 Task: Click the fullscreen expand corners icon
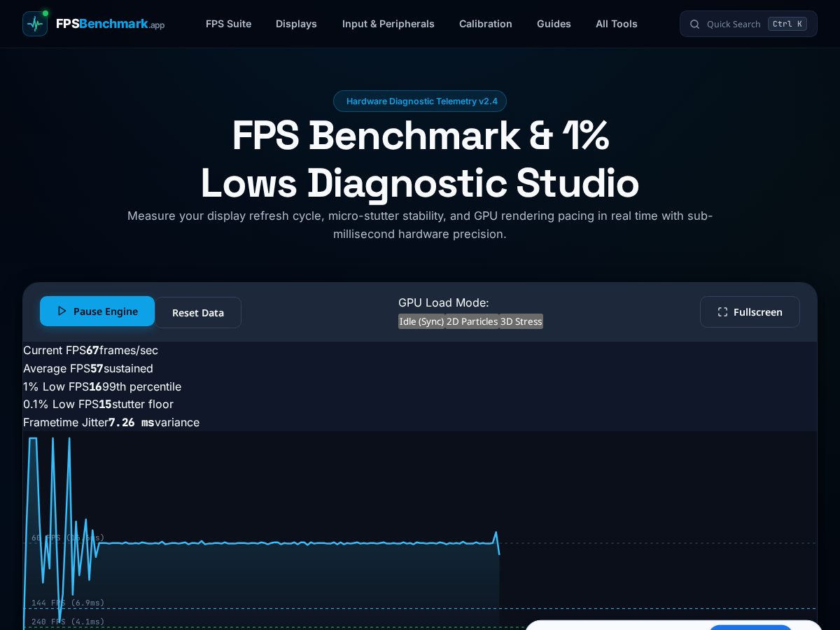(x=722, y=311)
